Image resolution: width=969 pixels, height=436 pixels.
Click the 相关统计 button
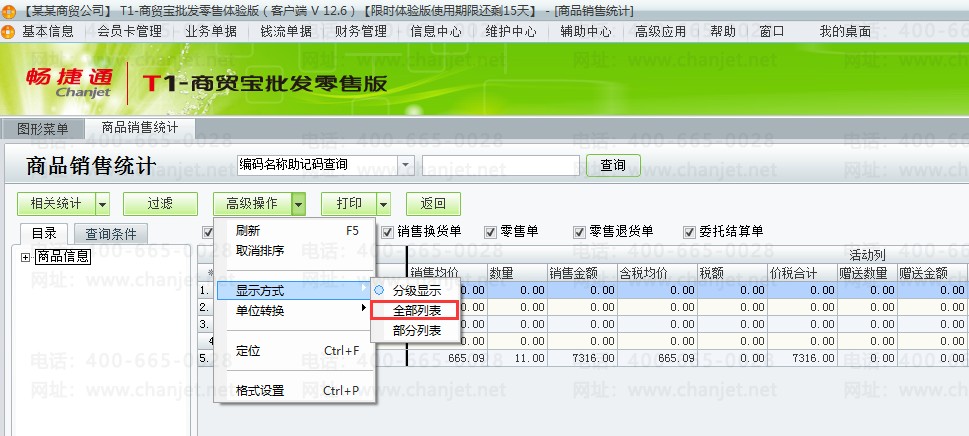(56, 203)
